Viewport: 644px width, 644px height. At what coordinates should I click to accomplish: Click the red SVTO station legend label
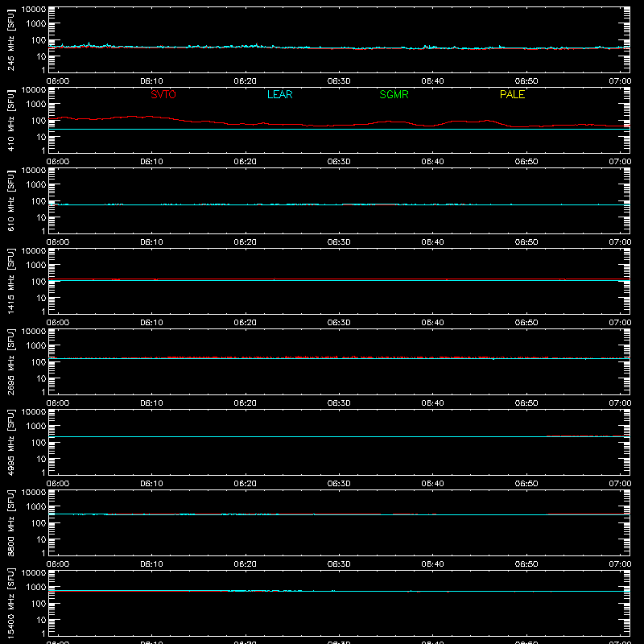pyautogui.click(x=163, y=94)
